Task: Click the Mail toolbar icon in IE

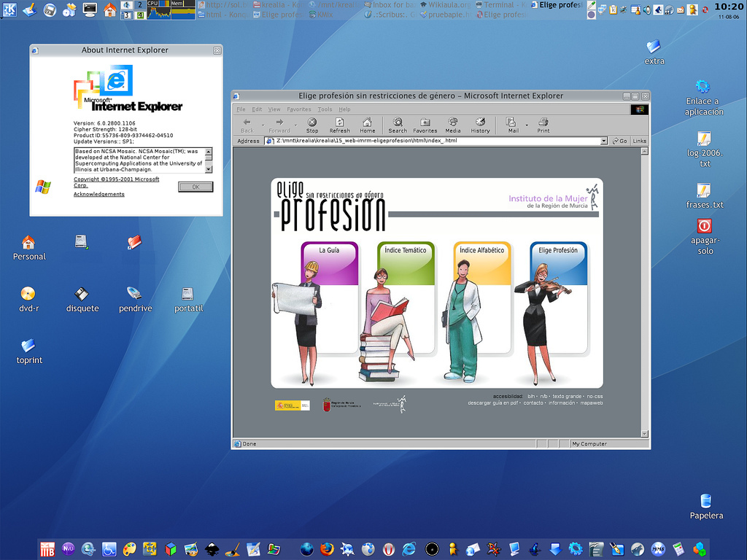Action: pos(513,125)
